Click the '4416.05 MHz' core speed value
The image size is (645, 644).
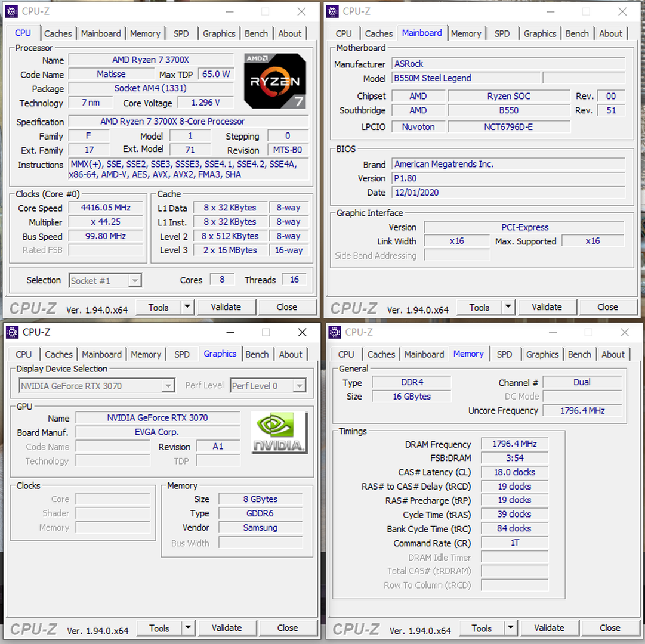click(106, 208)
